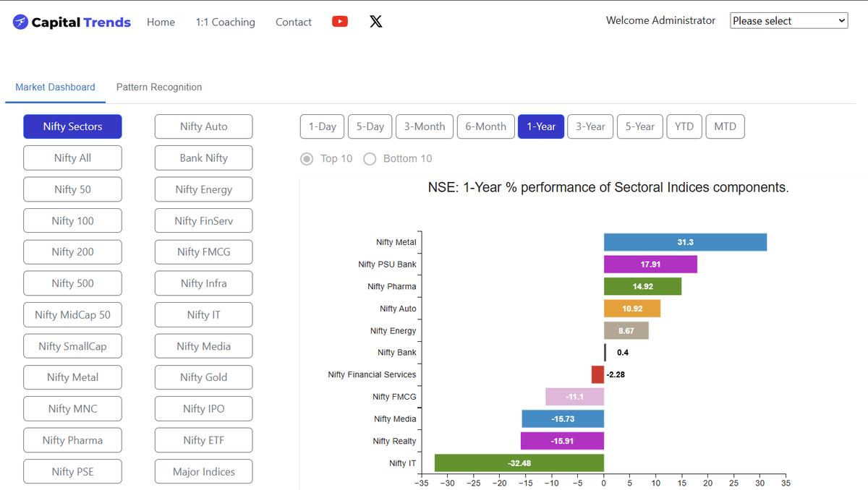Click the Nifty Metal sidebar button
868x490 pixels.
tap(72, 377)
